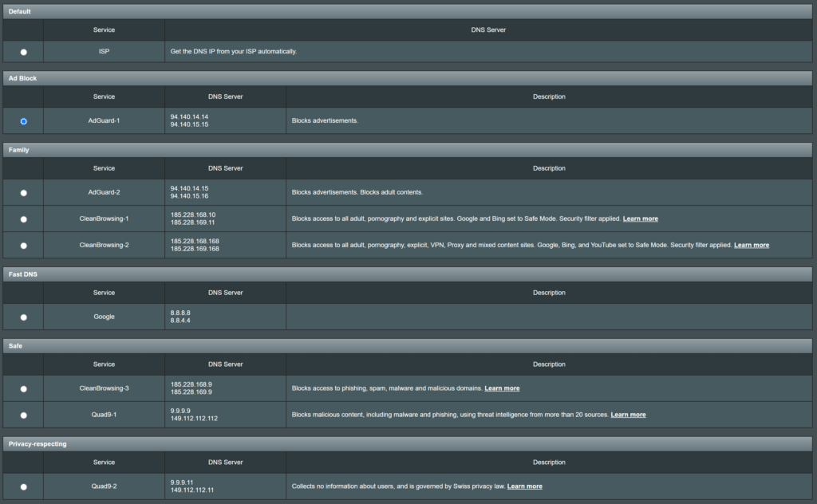Click the CleanBrowsing-1 service name
This screenshot has height=504, width=817.
pyautogui.click(x=104, y=219)
